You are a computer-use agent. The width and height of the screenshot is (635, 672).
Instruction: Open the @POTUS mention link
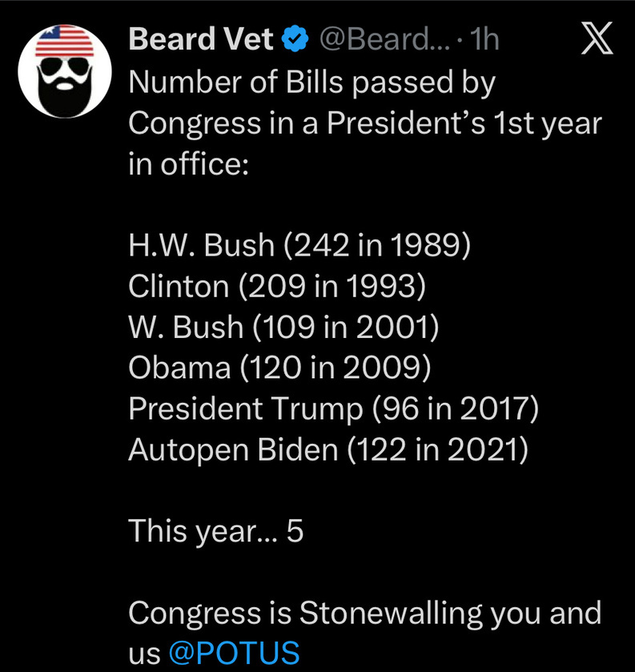coord(234,653)
